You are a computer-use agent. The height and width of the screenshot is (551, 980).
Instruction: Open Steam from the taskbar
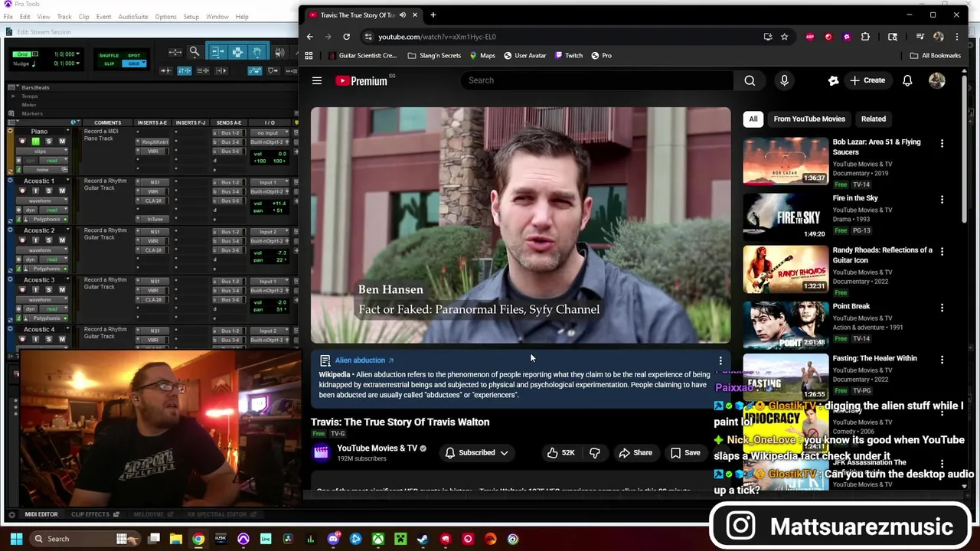[423, 539]
